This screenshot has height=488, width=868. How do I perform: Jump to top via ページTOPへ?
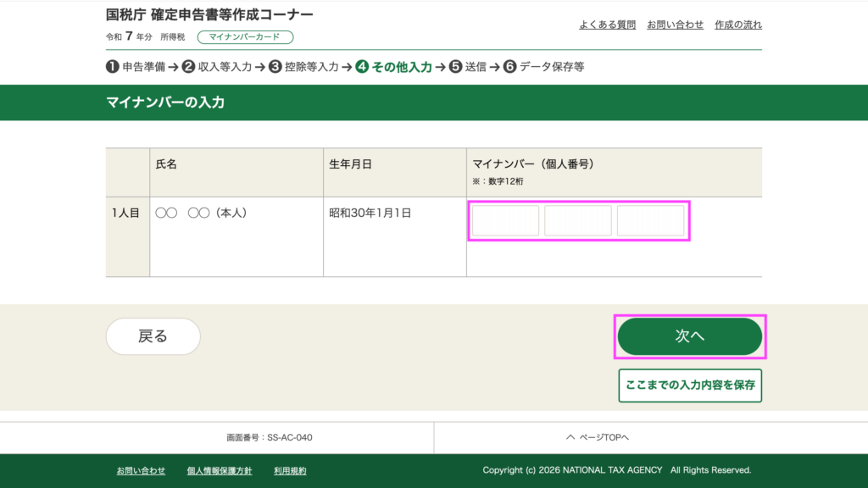coord(598,437)
